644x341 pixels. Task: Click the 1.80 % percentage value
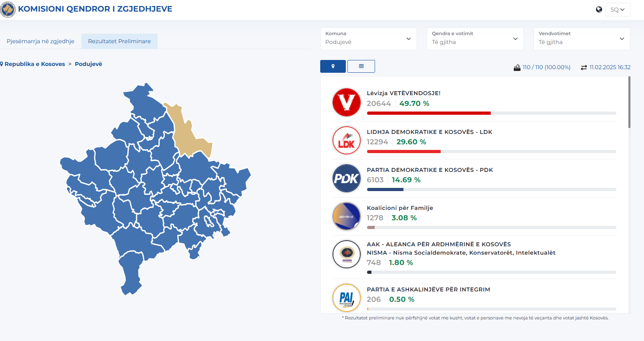[x=401, y=263]
